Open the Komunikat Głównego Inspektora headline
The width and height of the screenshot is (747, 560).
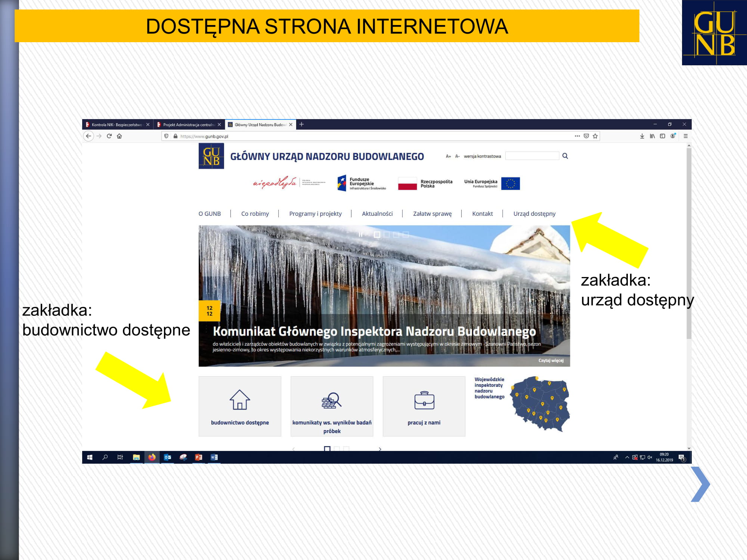[x=374, y=332]
